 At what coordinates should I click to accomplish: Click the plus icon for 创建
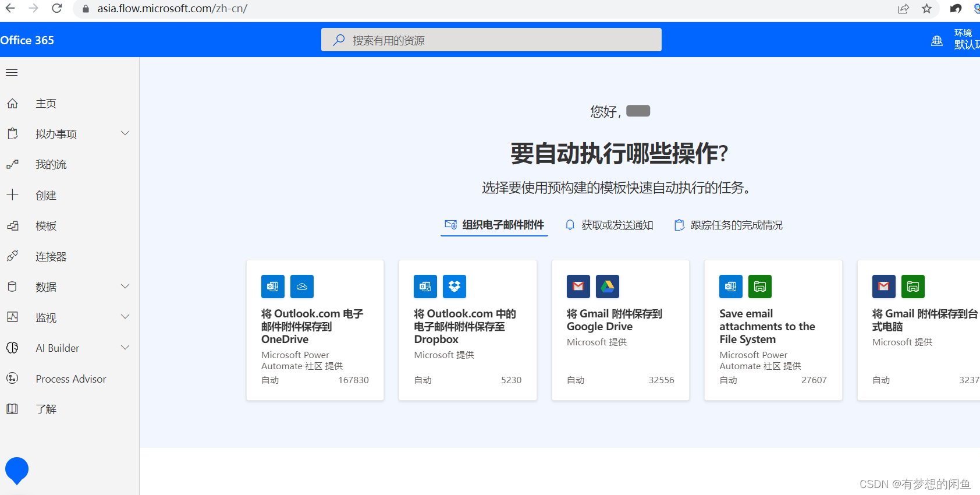[x=12, y=195]
